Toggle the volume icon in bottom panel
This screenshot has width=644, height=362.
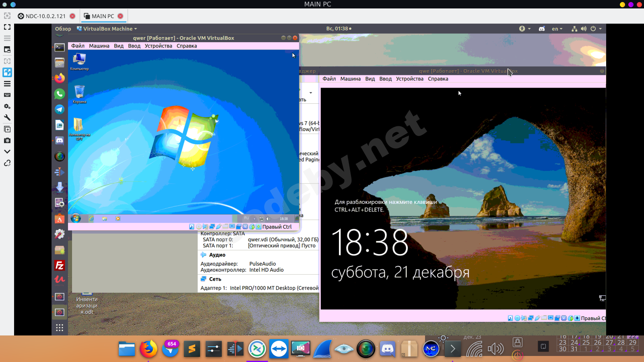495,348
